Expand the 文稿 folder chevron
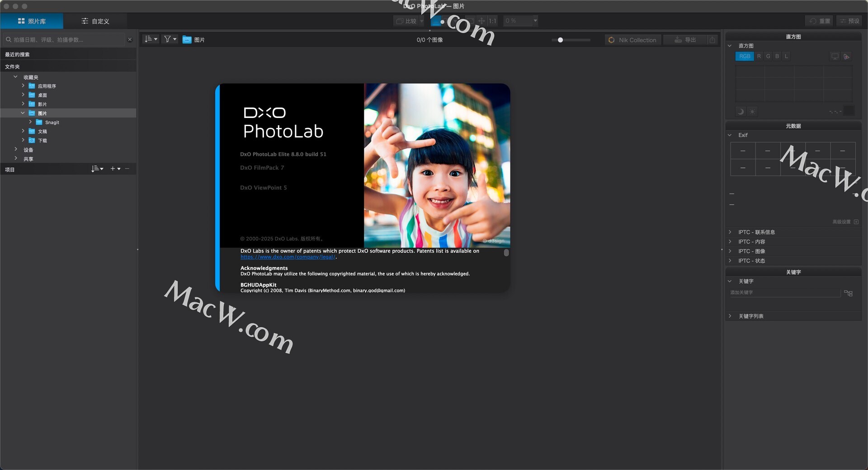This screenshot has height=470, width=868. click(x=23, y=131)
